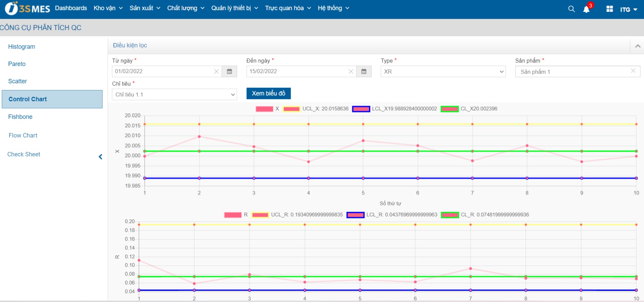Open the Chỉ tiêu dropdown
644x302 pixels.
point(174,94)
